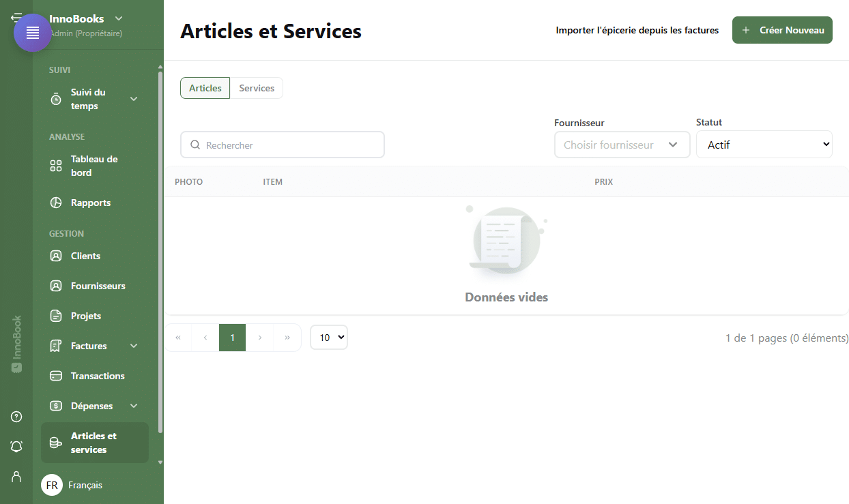Open notifications bell icon
This screenshot has width=849, height=504.
(x=16, y=446)
